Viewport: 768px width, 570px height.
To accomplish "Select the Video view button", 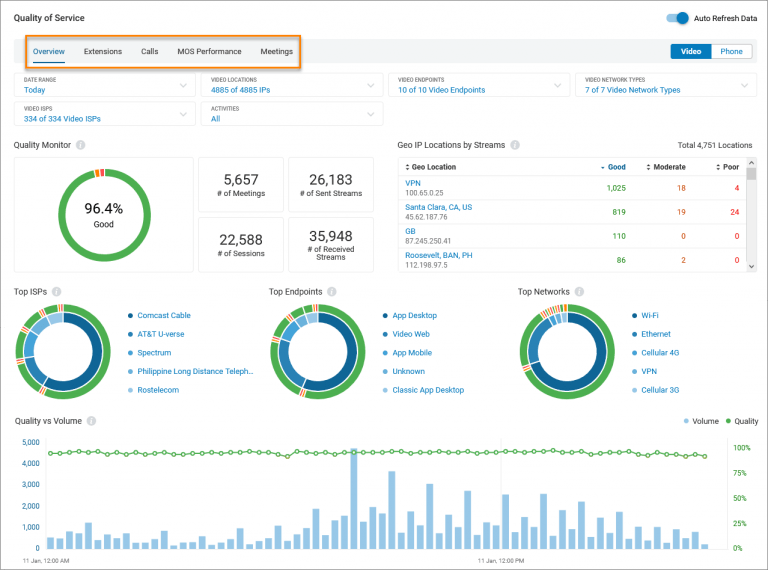I will click(690, 51).
